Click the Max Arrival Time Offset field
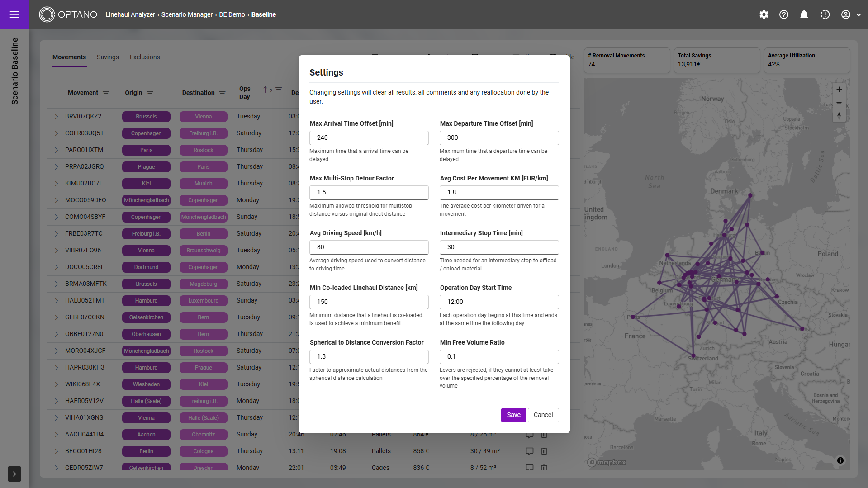This screenshot has width=868, height=488. [x=369, y=138]
